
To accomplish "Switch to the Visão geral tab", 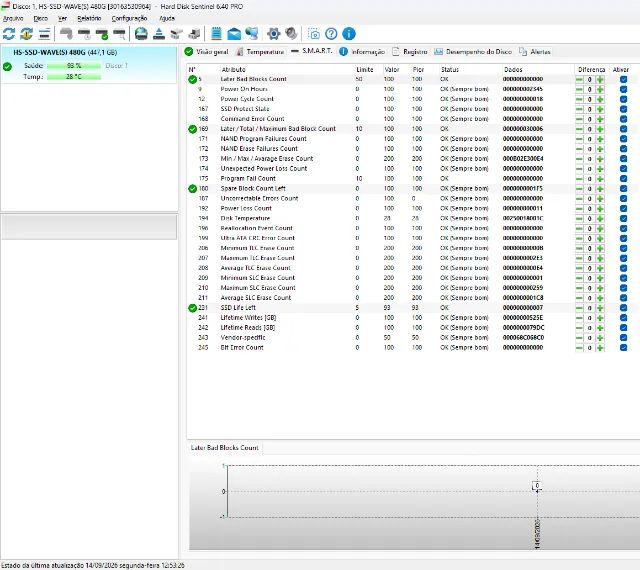I will click(x=206, y=52).
